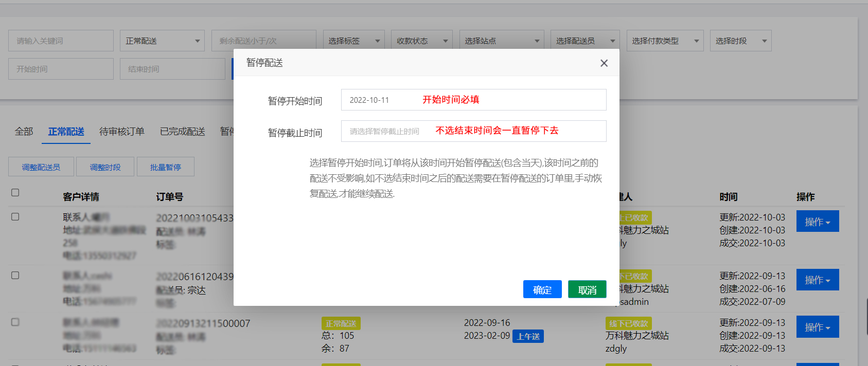
Task: Check the first order row checkbox
Action: click(x=15, y=217)
